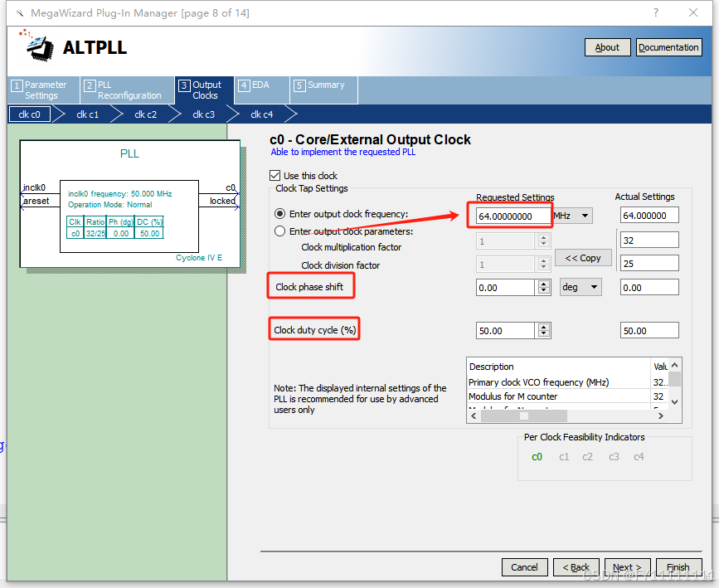Click the Description column header
This screenshot has width=719, height=588.
[x=558, y=367]
